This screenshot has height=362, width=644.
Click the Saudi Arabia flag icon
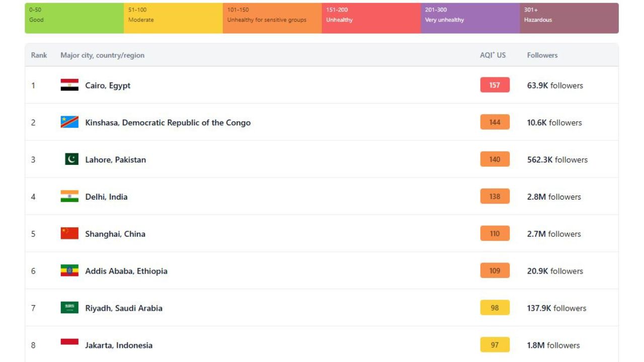click(x=69, y=308)
